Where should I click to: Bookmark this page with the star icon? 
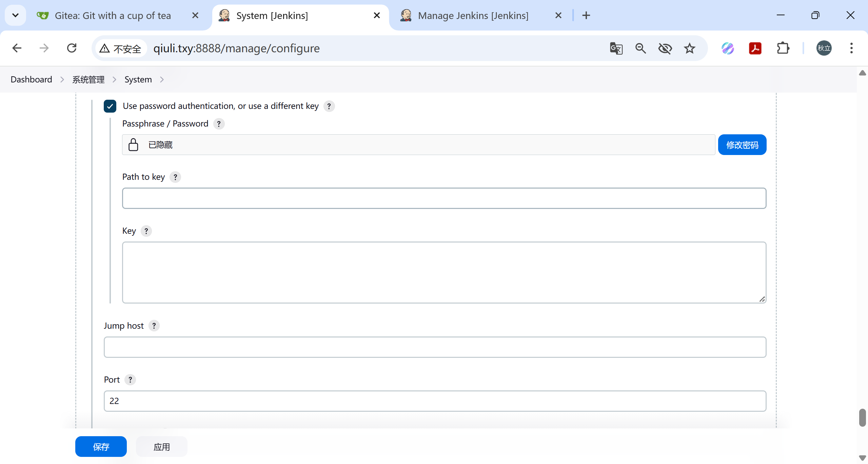[689, 48]
